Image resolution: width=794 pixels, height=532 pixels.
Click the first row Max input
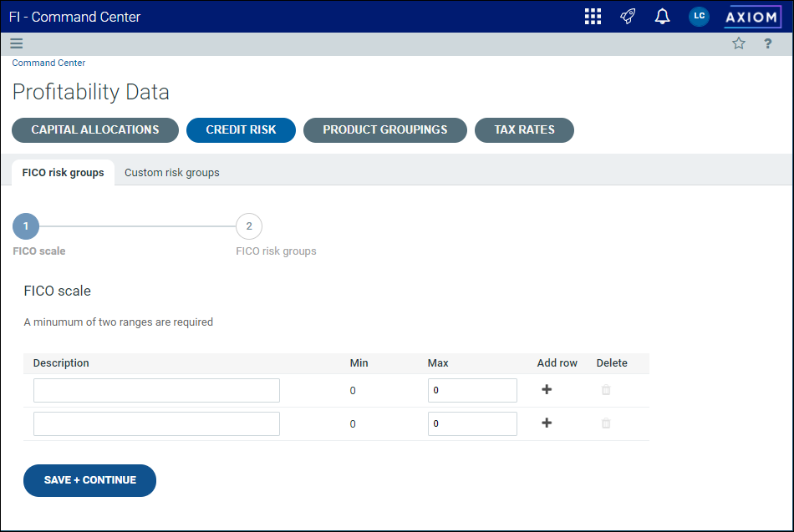point(472,390)
